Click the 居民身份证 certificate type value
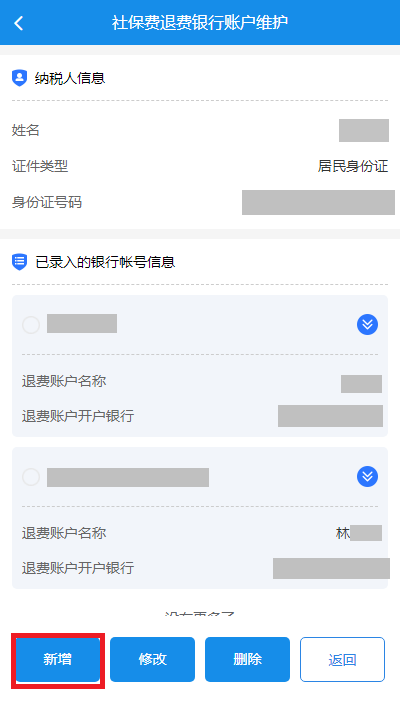 coord(353,166)
